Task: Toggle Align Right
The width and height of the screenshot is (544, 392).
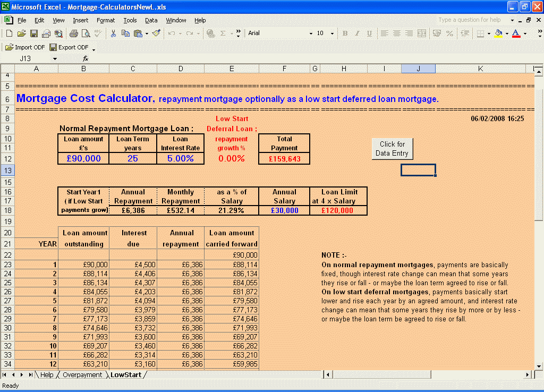Action: coord(410,33)
